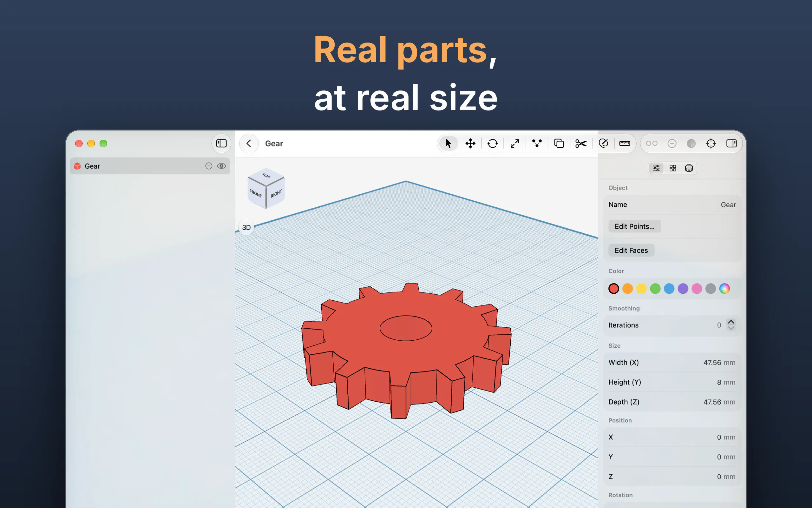Increase smoothing Iterations with up stepper
The width and height of the screenshot is (812, 508).
tap(731, 322)
